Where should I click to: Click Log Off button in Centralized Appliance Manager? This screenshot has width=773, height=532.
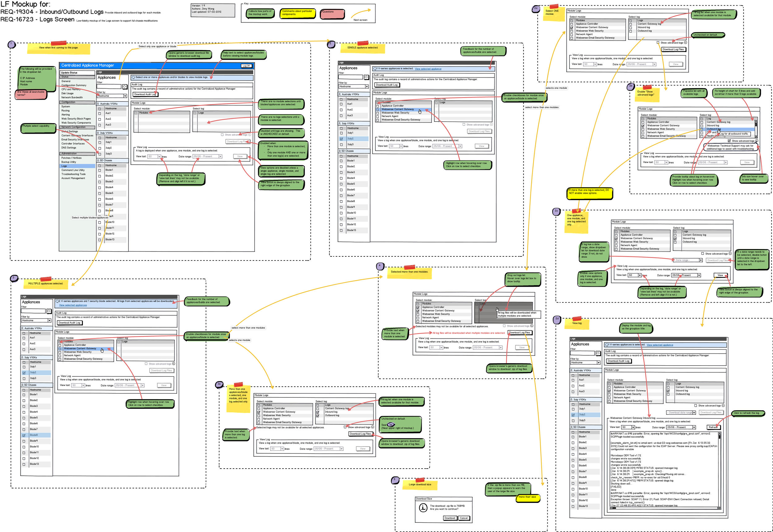(246, 66)
